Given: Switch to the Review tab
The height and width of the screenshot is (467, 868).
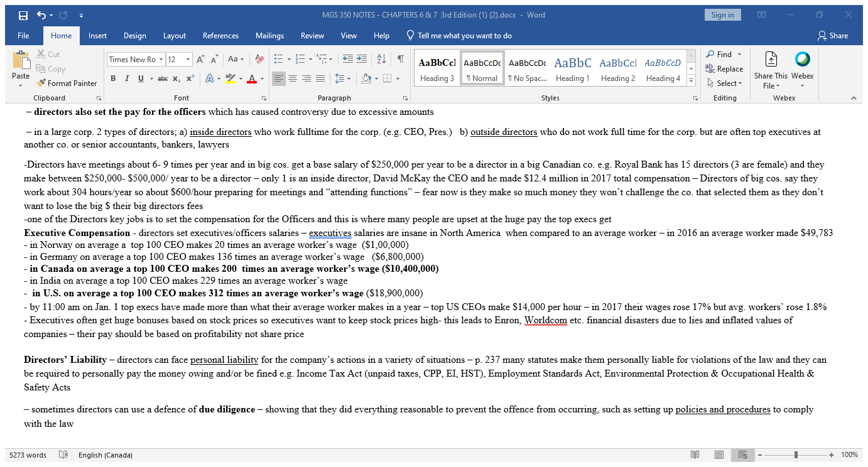Looking at the screenshot, I should (312, 36).
